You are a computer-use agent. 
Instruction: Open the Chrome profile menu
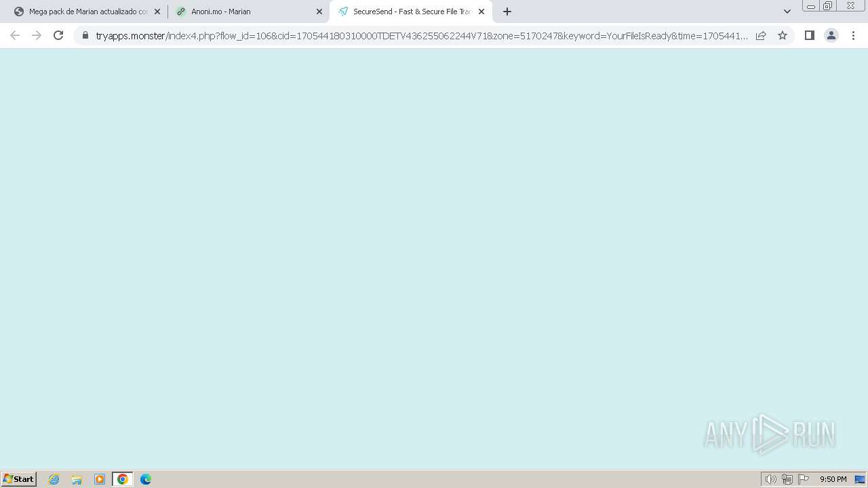click(x=831, y=36)
